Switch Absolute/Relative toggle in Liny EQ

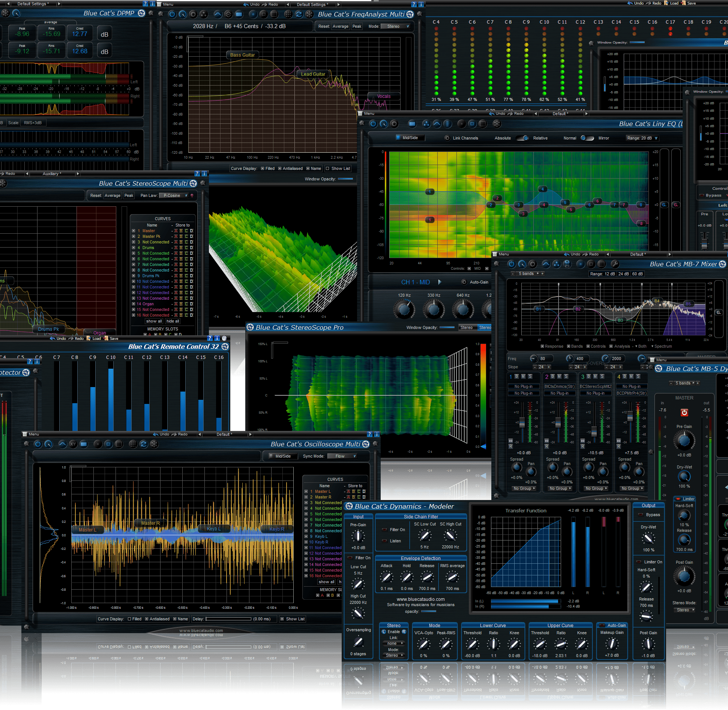[522, 138]
